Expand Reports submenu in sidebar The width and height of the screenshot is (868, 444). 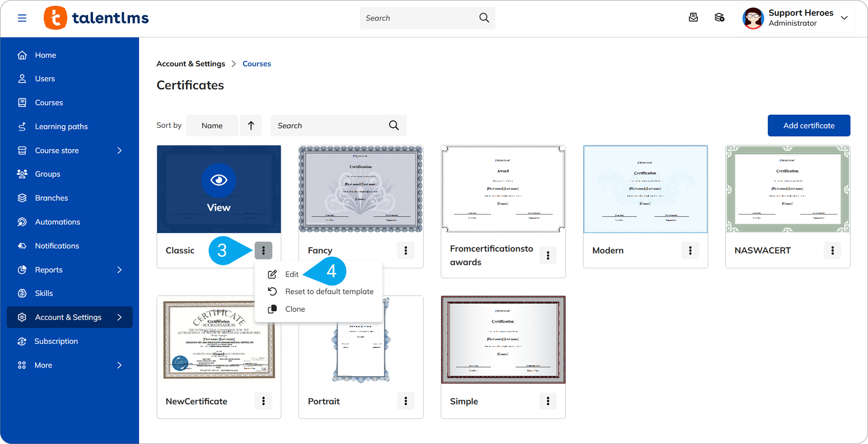click(x=120, y=270)
